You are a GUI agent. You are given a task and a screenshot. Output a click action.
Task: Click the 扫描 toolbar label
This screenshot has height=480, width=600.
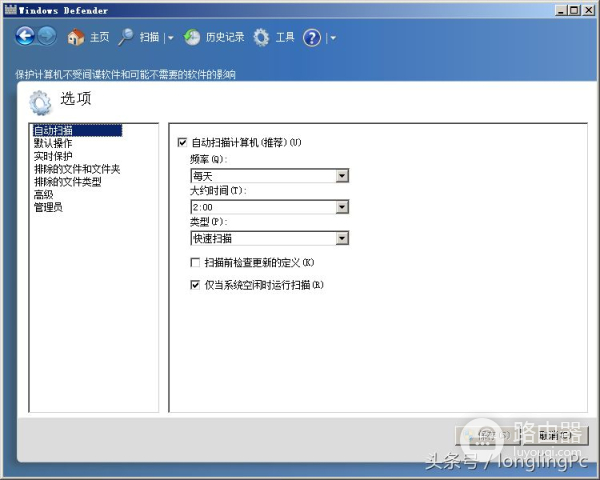149,37
